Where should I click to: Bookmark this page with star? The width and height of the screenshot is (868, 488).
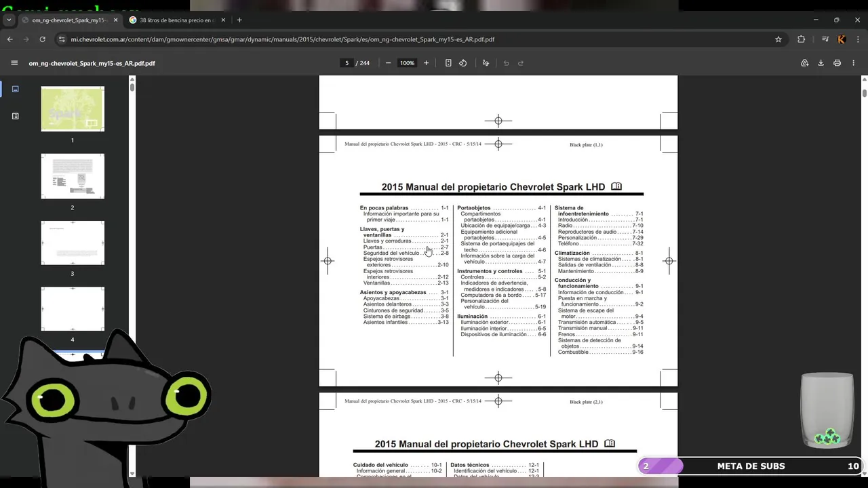tap(778, 39)
